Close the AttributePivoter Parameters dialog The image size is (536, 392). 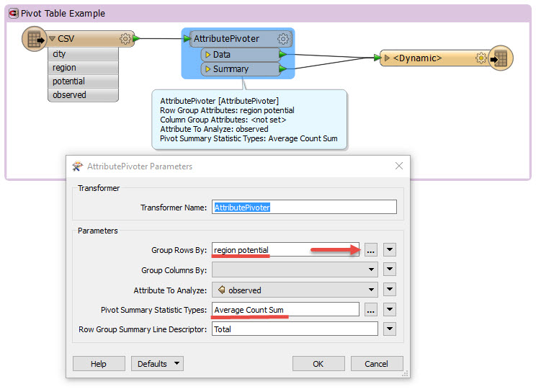399,166
